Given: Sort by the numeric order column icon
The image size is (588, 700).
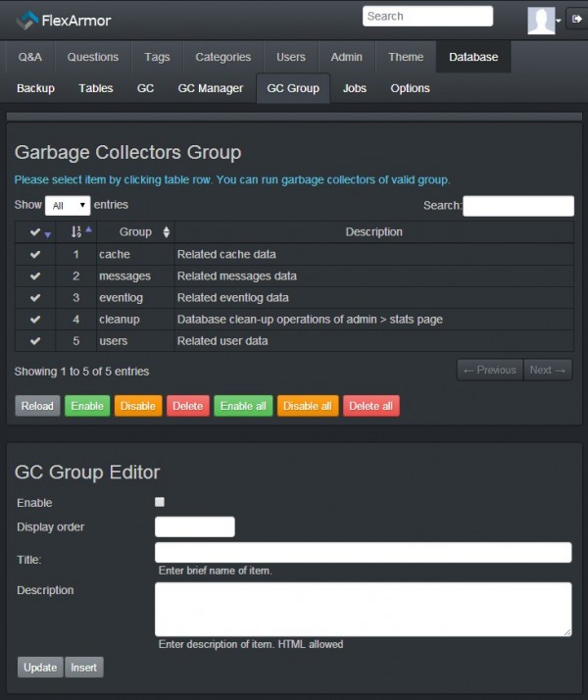Looking at the screenshot, I should (x=80, y=232).
